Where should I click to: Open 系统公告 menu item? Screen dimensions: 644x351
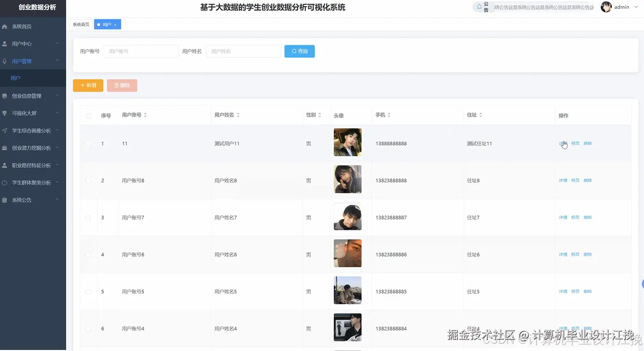33,200
